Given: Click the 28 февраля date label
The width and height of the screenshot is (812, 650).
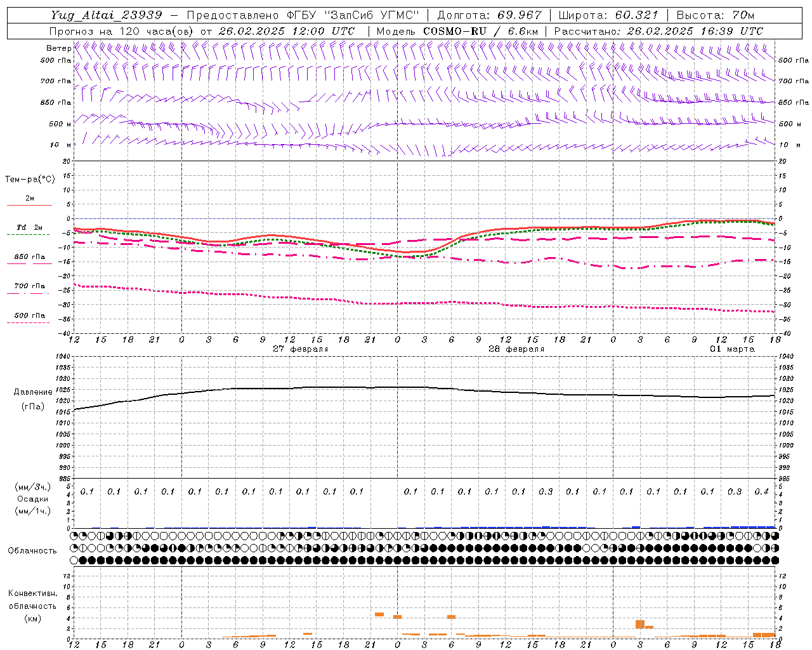Looking at the screenshot, I should coord(516,349).
